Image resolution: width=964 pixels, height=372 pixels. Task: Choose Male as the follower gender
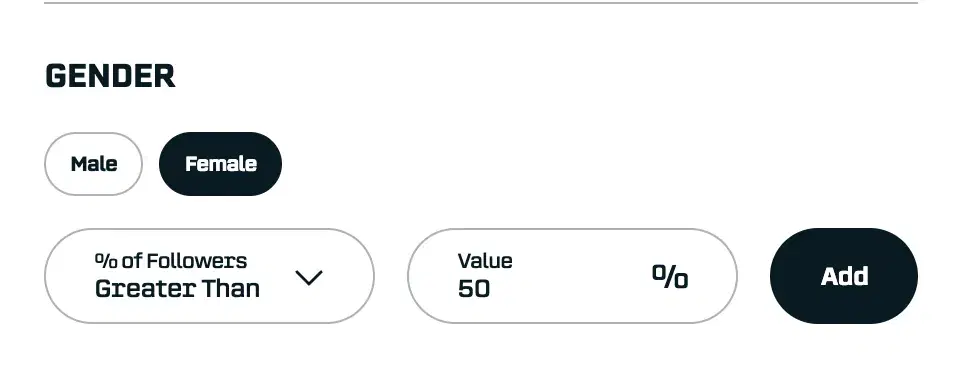(x=93, y=164)
